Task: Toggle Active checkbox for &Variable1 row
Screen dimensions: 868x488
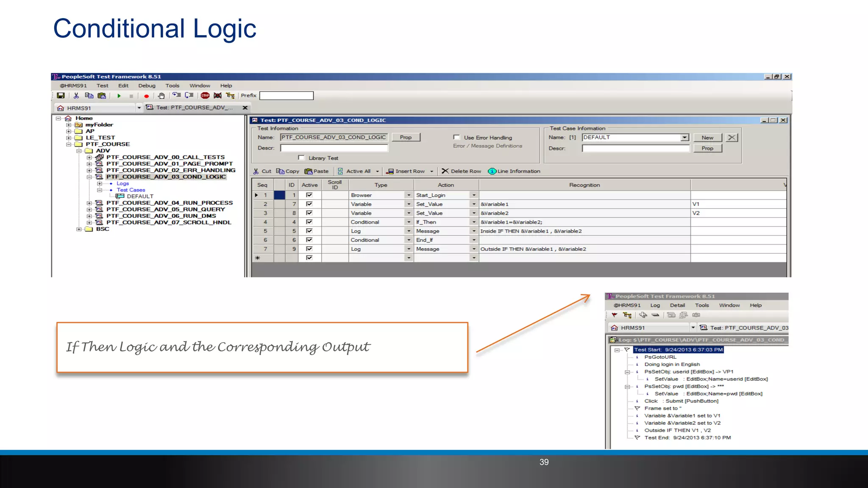Action: tap(309, 204)
